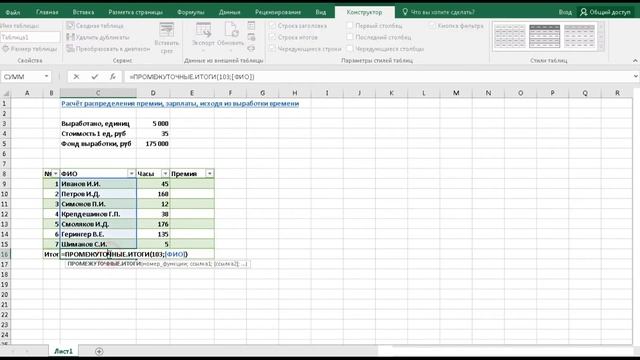This screenshot has height=360, width=640.
Task: Open the Часы column filter dropdown
Action: pos(165,173)
